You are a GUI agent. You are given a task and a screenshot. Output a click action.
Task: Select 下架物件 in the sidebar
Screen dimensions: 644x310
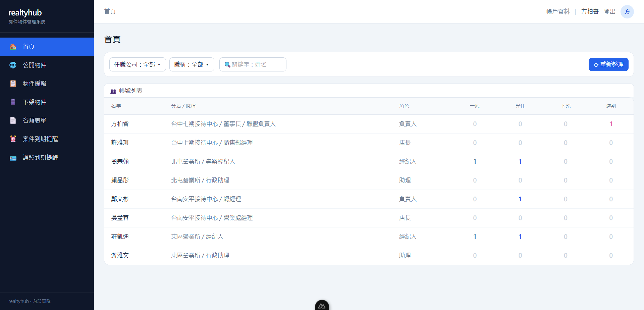click(x=47, y=102)
